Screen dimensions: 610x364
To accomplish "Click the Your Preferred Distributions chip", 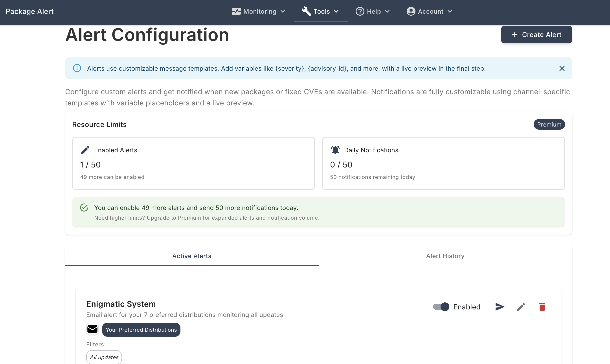I will (141, 330).
